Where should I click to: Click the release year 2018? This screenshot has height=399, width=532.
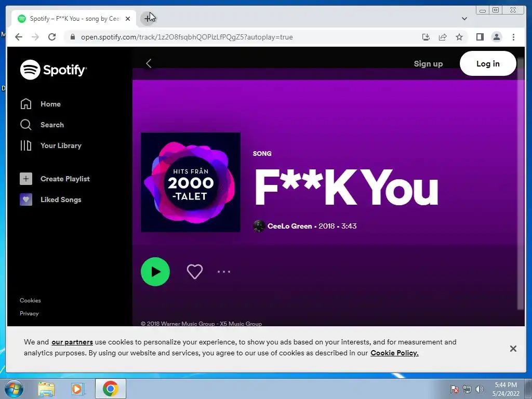click(x=326, y=226)
